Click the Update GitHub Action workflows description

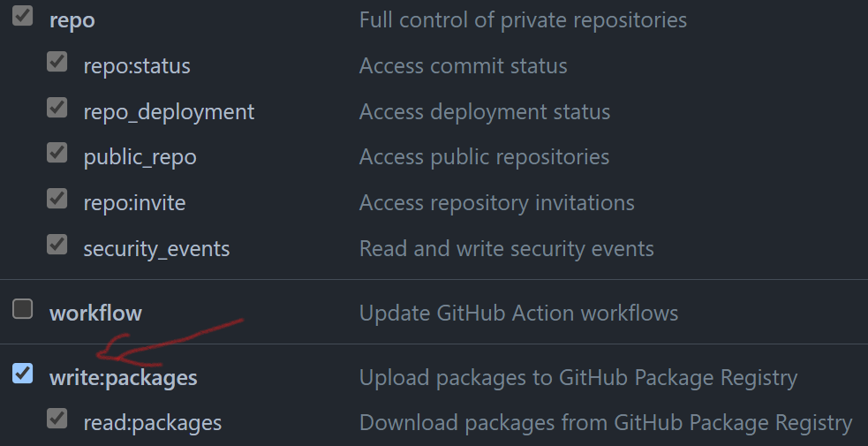coord(518,314)
